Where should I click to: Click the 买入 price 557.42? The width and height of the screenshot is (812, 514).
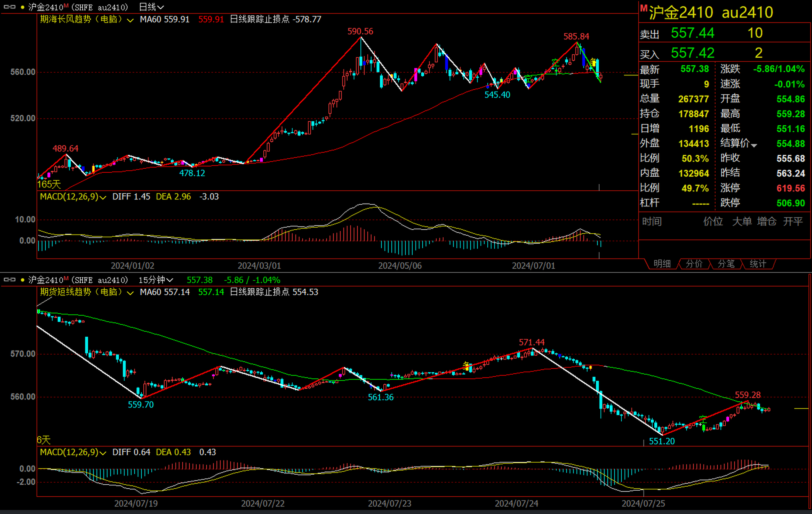tap(692, 53)
